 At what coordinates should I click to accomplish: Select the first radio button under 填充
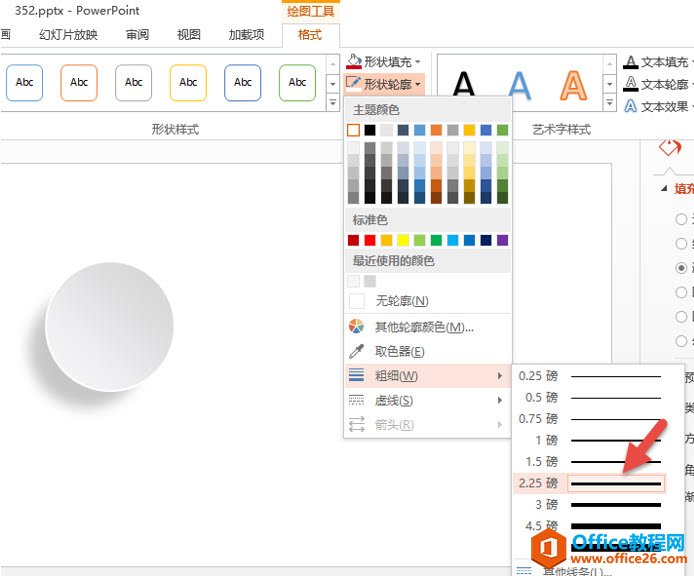(x=681, y=219)
